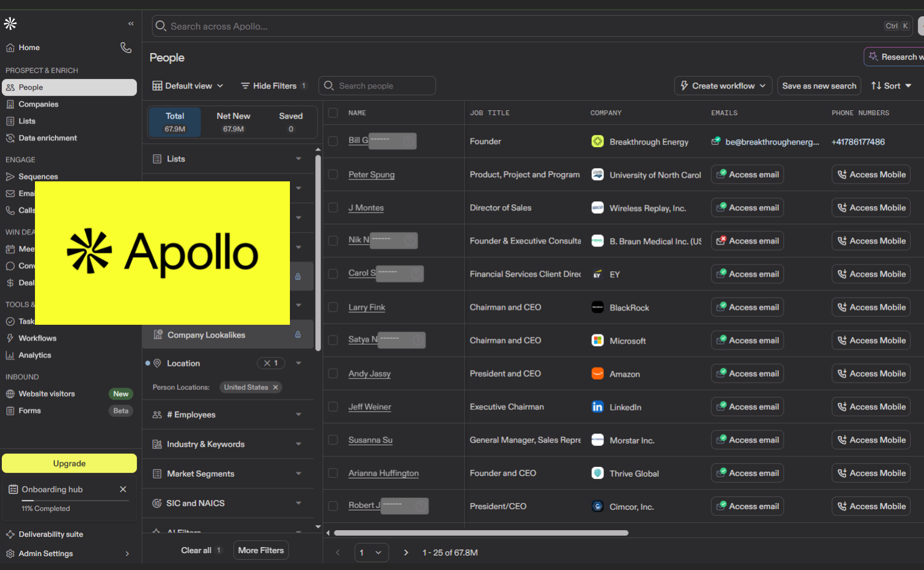The height and width of the screenshot is (570, 924).
Task: Click the Apollo logo icon in the sidebar
Action: click(x=10, y=23)
